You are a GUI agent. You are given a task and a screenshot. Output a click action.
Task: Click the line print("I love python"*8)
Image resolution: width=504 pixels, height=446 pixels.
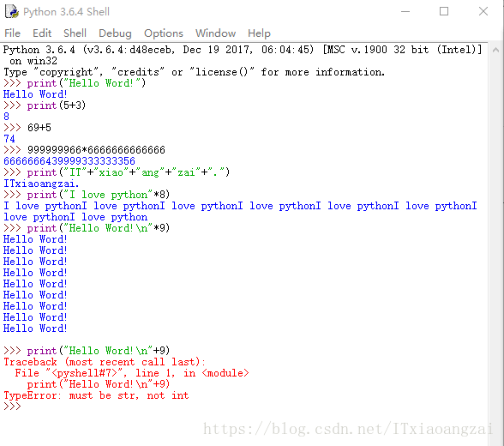click(99, 195)
